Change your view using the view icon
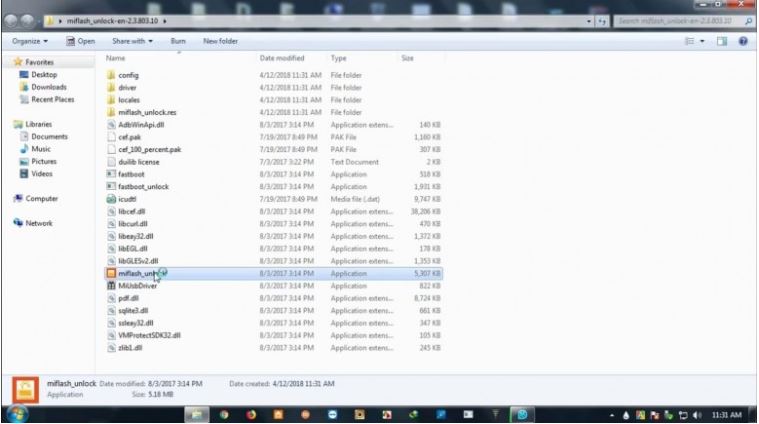Screen dimensions: 759x424 pyautogui.click(x=690, y=41)
